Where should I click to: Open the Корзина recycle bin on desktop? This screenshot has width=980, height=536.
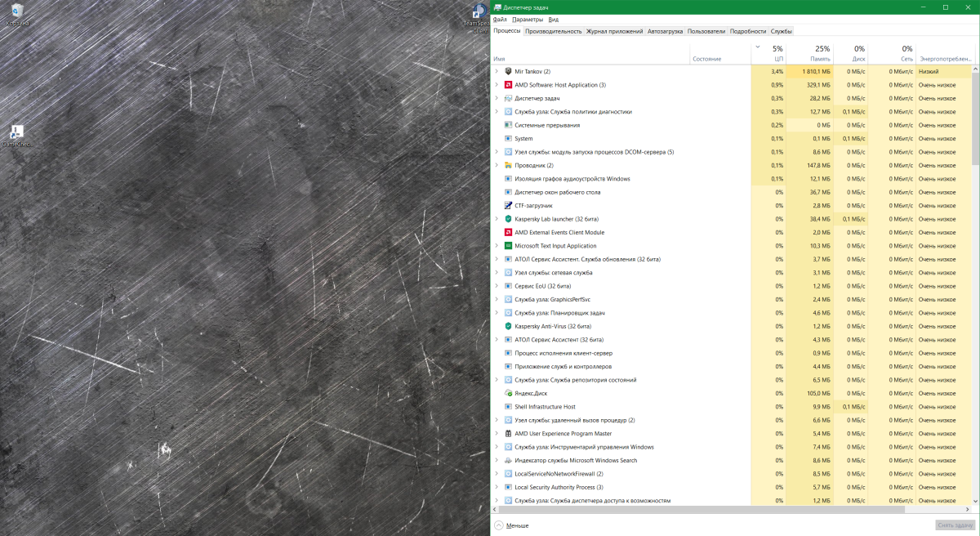17,14
